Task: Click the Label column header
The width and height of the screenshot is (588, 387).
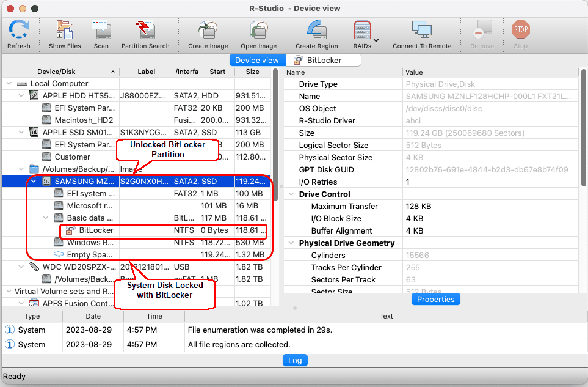Action: click(x=147, y=72)
